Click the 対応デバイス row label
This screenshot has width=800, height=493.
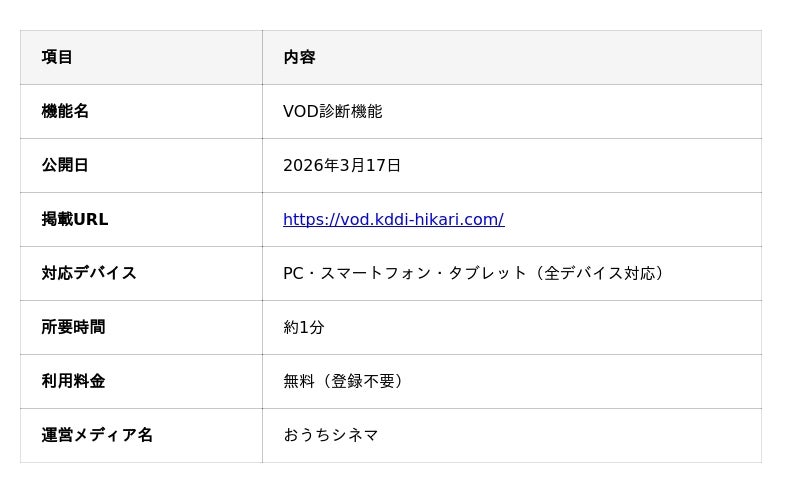[89, 273]
